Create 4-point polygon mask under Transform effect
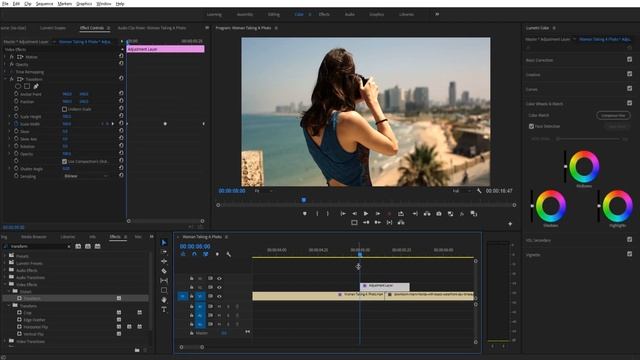Viewport: 640px width, 360px height. pyautogui.click(x=27, y=86)
